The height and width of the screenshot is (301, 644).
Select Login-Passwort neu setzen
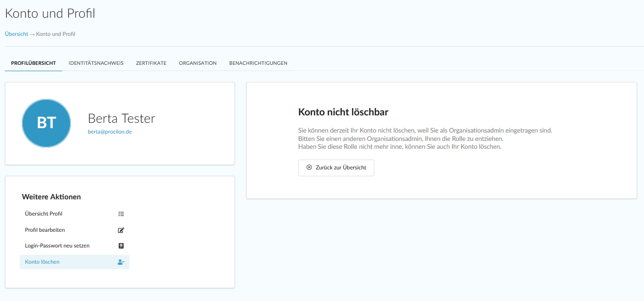[57, 246]
